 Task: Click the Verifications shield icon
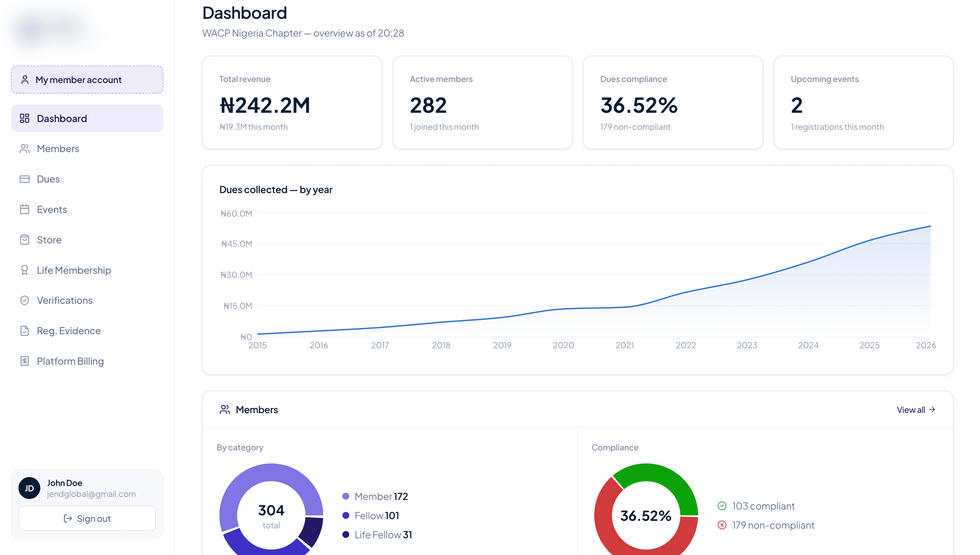(24, 300)
